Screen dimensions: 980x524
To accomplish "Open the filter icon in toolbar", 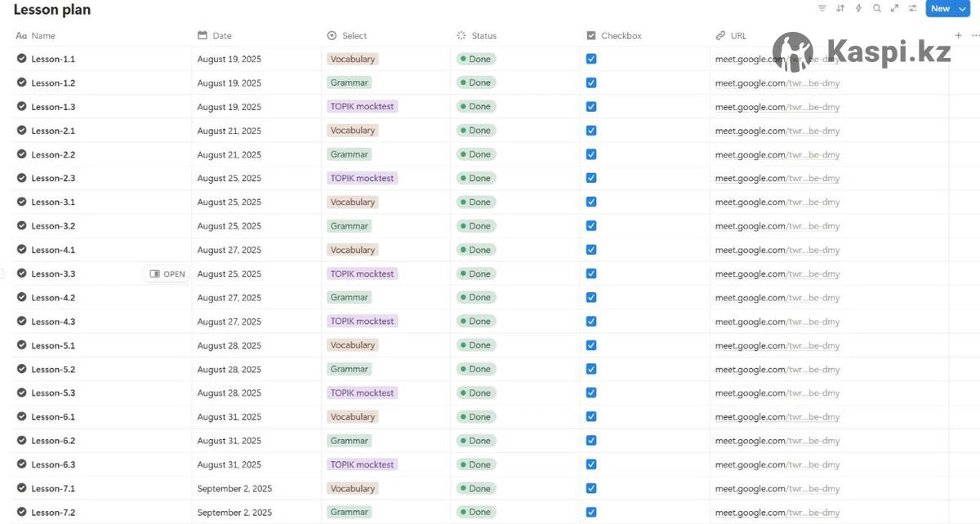I will (822, 8).
